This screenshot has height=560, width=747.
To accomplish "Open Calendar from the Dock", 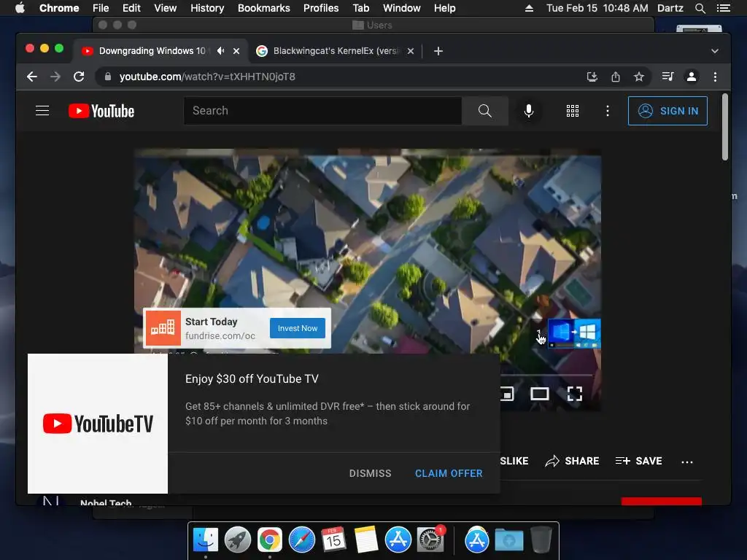I will pyautogui.click(x=333, y=540).
